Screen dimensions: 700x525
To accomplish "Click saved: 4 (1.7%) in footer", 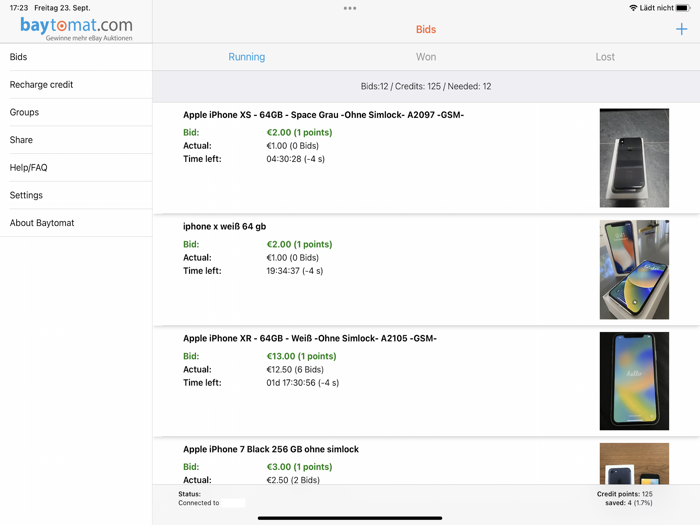I will tap(629, 503).
